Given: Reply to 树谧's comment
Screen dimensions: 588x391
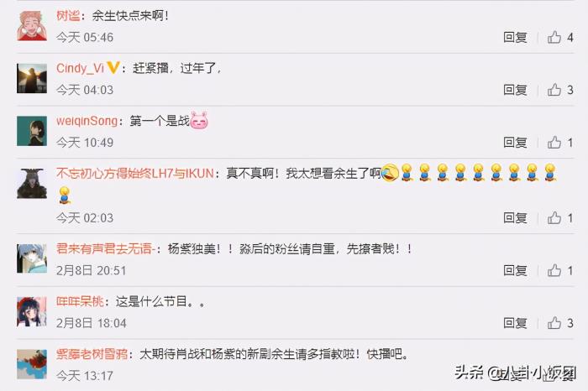Looking at the screenshot, I should pyautogui.click(x=515, y=37).
